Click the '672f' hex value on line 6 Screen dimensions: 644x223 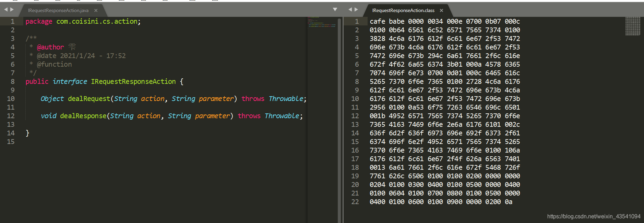(x=377, y=64)
